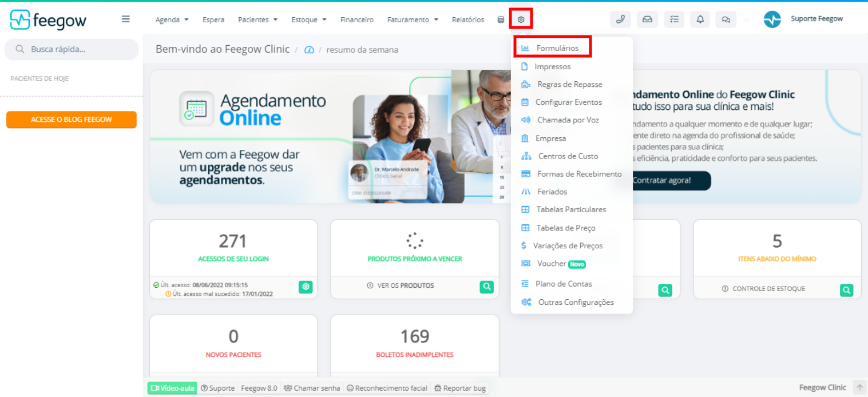
Task: Open the chat messages icon
Action: 726,19
